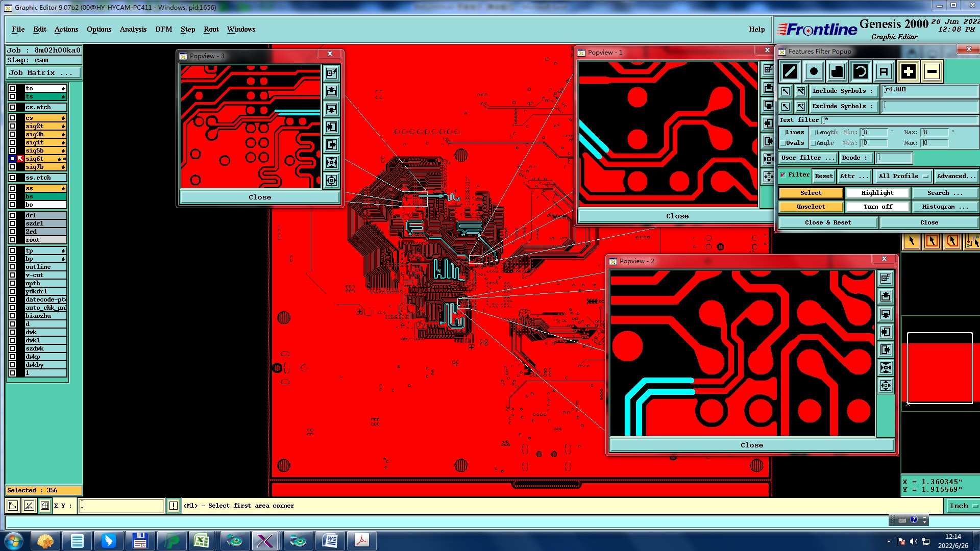Image resolution: width=980 pixels, height=551 pixels.
Task: Enable the Lines checkbox in filter popup
Action: point(782,133)
